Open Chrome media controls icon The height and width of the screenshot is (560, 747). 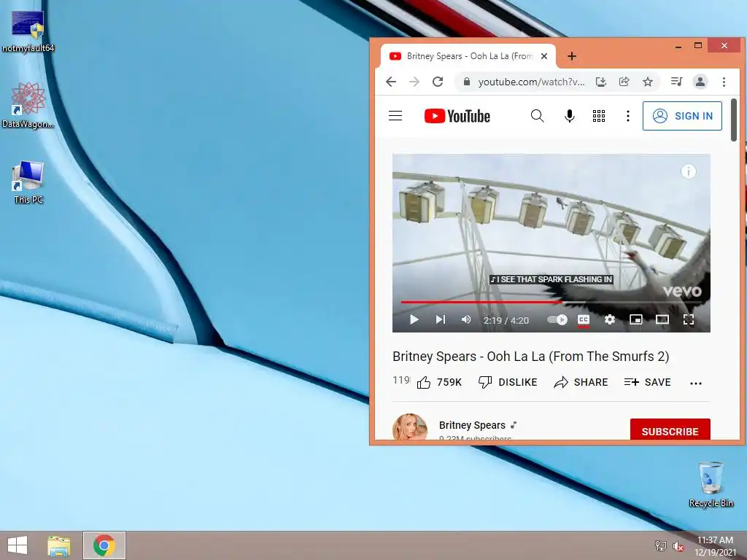pos(676,82)
